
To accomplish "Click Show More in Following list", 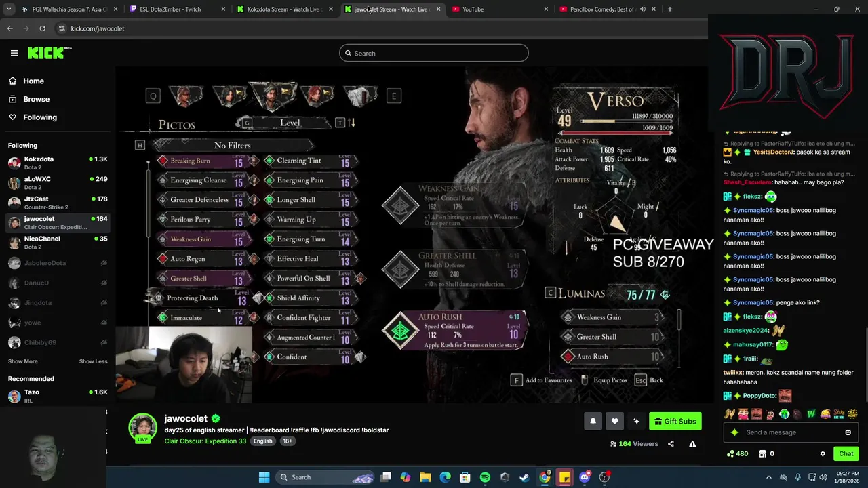I will click(x=23, y=361).
